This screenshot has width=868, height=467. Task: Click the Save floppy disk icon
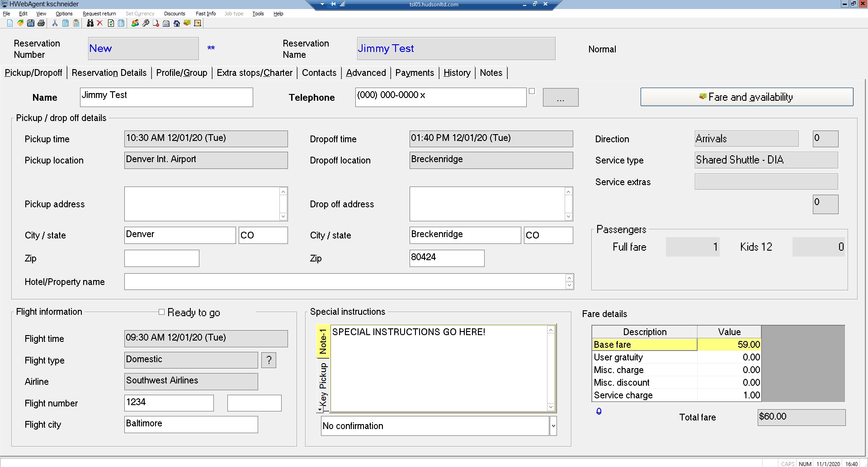31,23
